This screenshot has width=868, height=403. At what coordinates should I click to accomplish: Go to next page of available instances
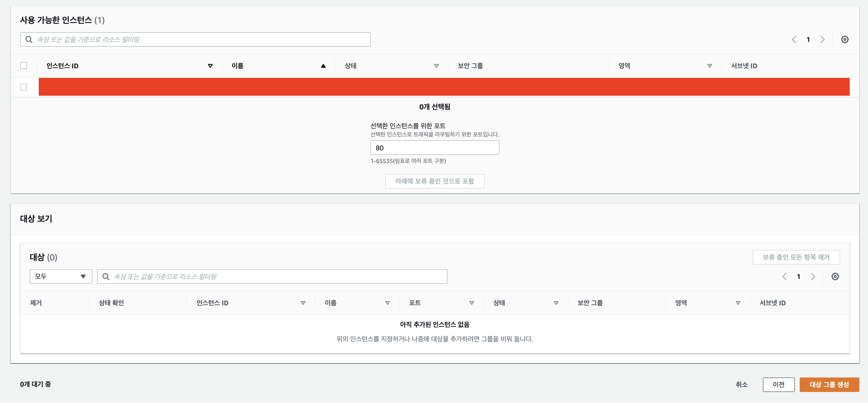click(823, 39)
